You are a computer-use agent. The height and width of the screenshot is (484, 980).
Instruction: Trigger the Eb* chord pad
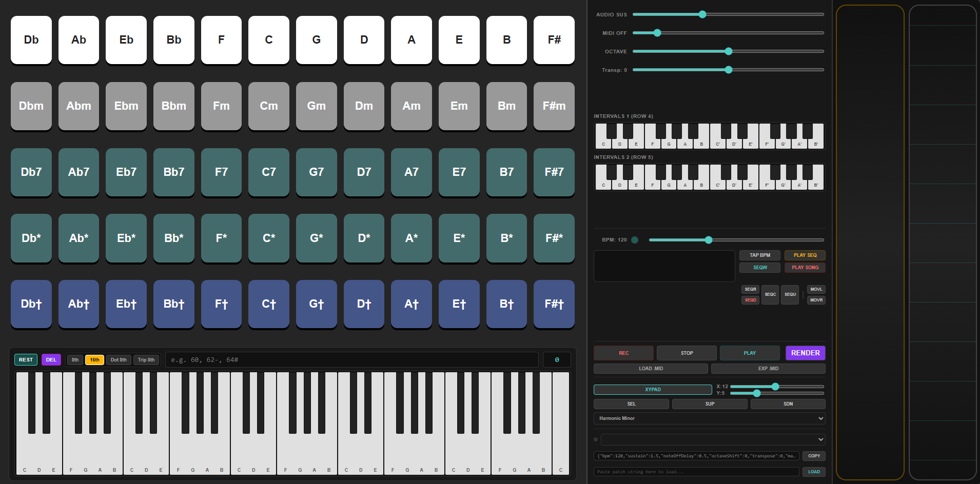126,238
